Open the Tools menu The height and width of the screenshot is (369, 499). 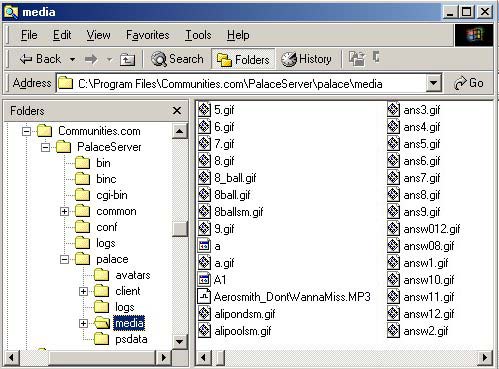198,35
